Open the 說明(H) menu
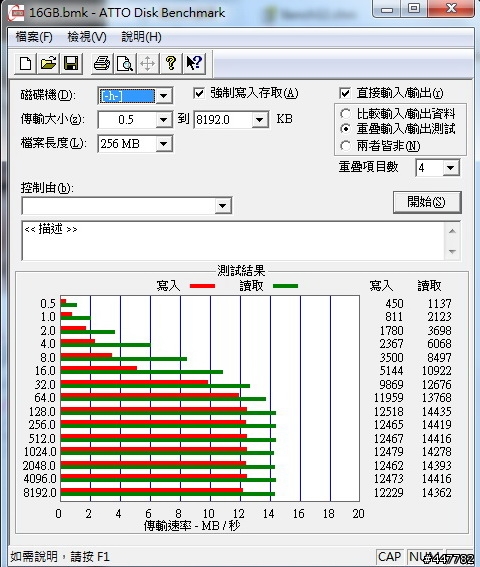Image resolution: width=480 pixels, height=567 pixels. coord(141,37)
